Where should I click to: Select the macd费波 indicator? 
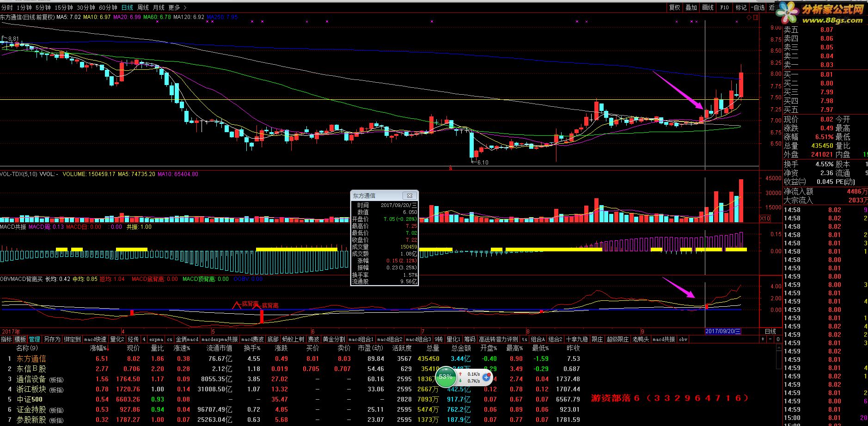click(252, 339)
